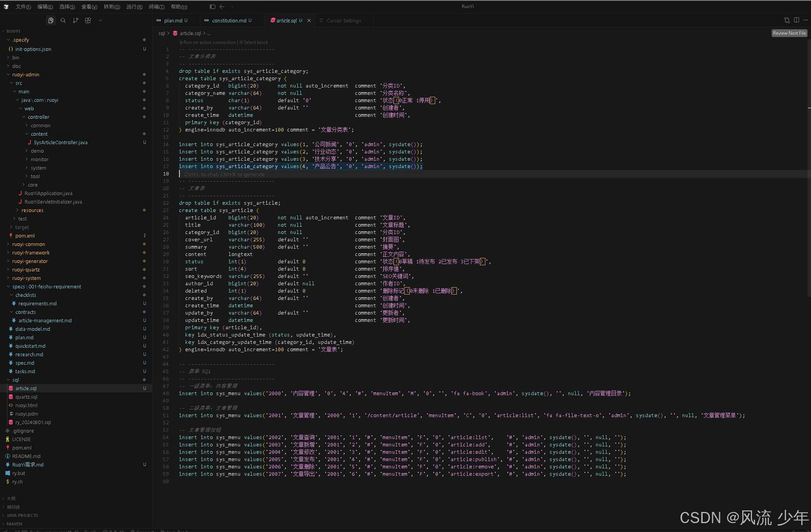This screenshot has width=811, height=532.
Task: Expand the JAVA PROJECTS section
Action: pos(22,515)
